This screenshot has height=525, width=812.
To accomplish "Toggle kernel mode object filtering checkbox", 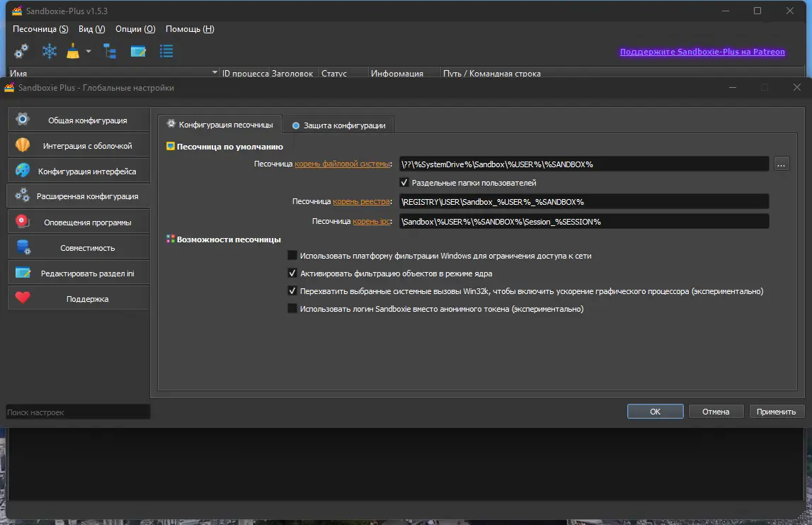I will pyautogui.click(x=292, y=273).
